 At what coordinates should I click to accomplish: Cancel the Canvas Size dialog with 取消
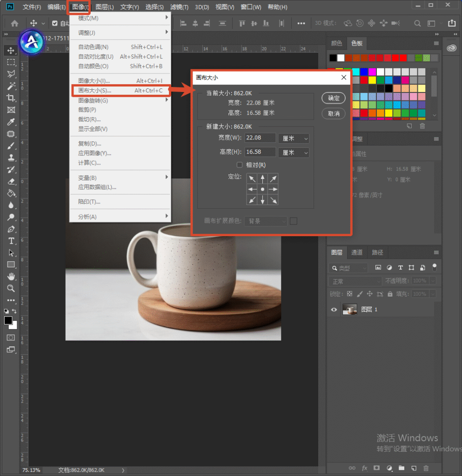click(334, 113)
